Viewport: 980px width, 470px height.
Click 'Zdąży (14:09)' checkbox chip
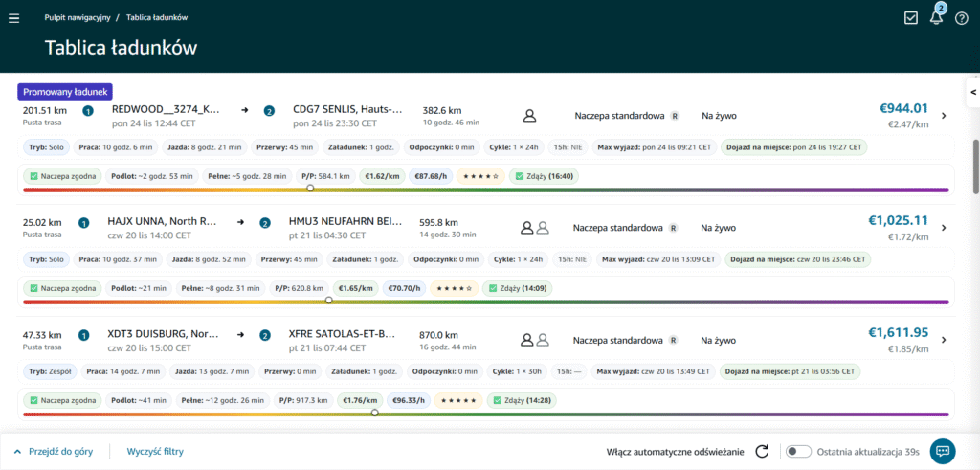click(x=517, y=287)
